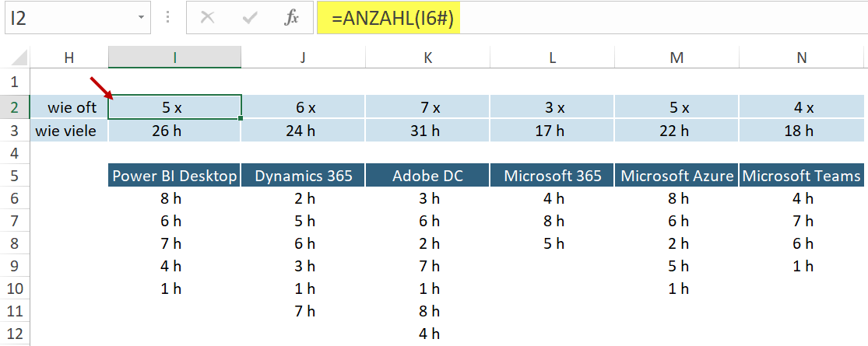Select the Power BI Desktop header cell
868x346 pixels.
point(174,176)
